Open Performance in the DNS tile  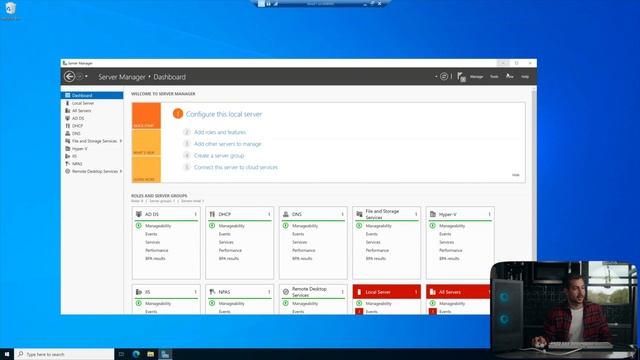pyautogui.click(x=303, y=250)
